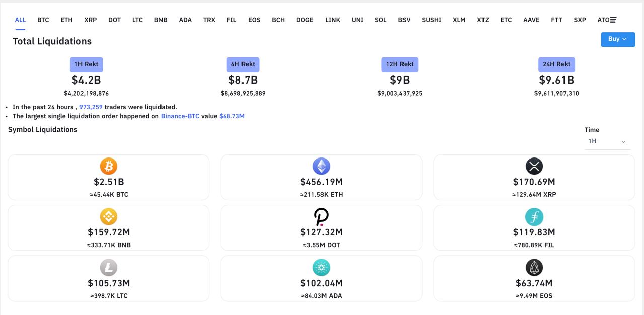Viewport: 644px width, 315px height.
Task: Go to the TRX tab
Action: pyautogui.click(x=209, y=20)
